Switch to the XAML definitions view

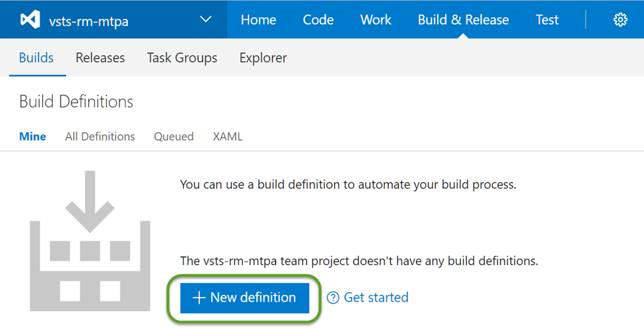pyautogui.click(x=228, y=137)
